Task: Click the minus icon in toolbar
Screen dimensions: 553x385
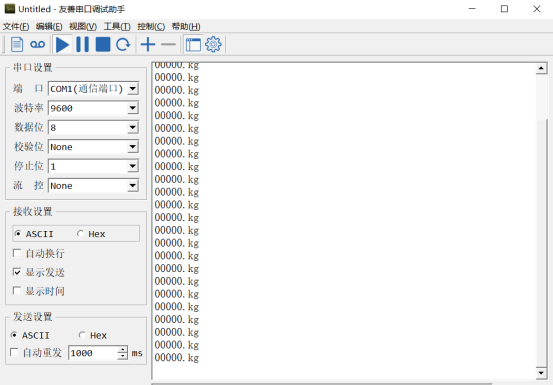Action: (x=169, y=44)
